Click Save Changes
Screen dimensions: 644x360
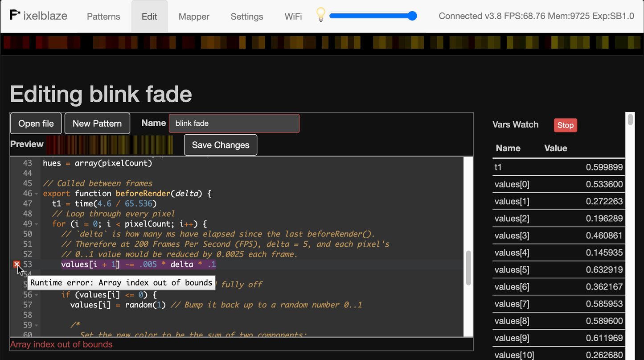221,145
